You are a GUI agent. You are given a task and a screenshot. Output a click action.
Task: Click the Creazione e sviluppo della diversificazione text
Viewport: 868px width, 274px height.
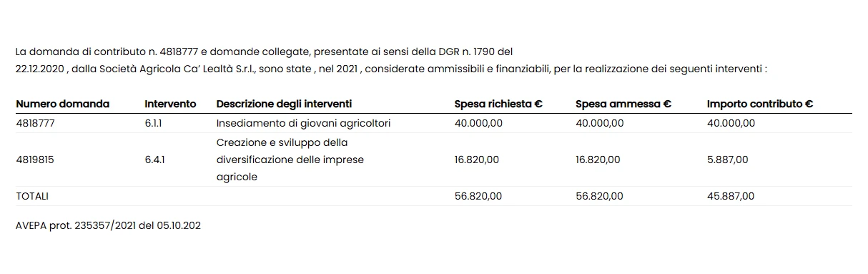pos(290,160)
